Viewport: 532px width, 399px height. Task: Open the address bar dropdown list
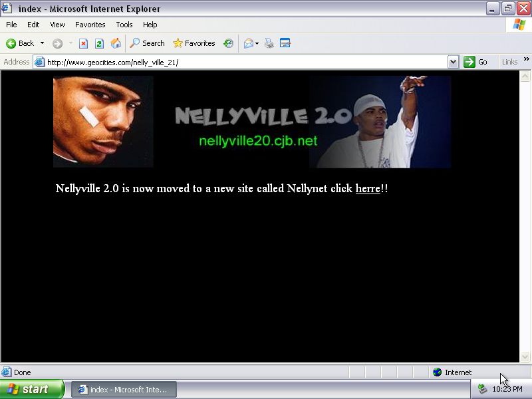click(x=453, y=62)
